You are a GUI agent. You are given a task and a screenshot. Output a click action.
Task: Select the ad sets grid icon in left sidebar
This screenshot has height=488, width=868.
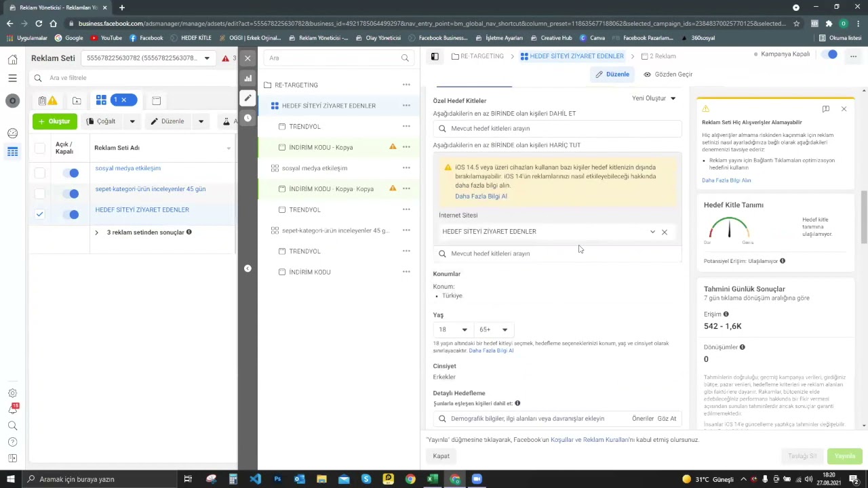tap(12, 152)
